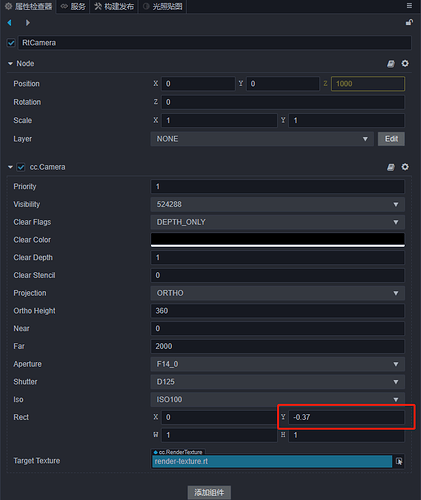Toggle cc.Camera component enabled checkbox
The height and width of the screenshot is (500, 421).
click(21, 167)
